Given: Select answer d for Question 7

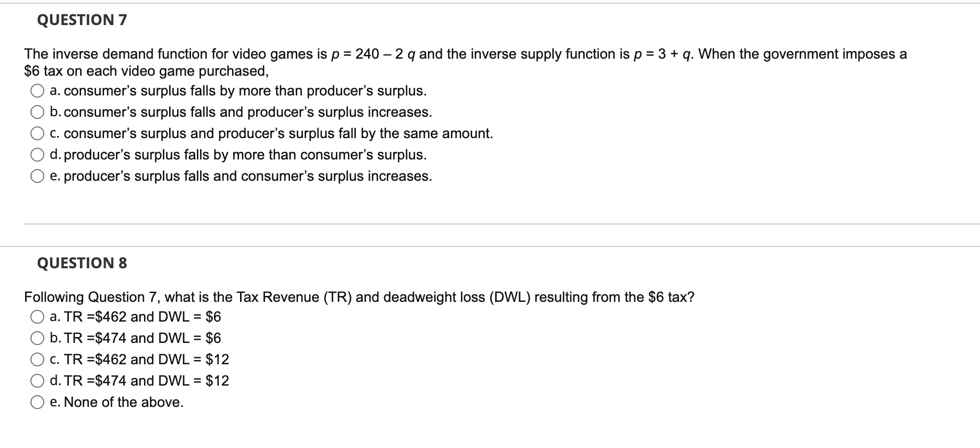Looking at the screenshot, I should click(x=37, y=155).
